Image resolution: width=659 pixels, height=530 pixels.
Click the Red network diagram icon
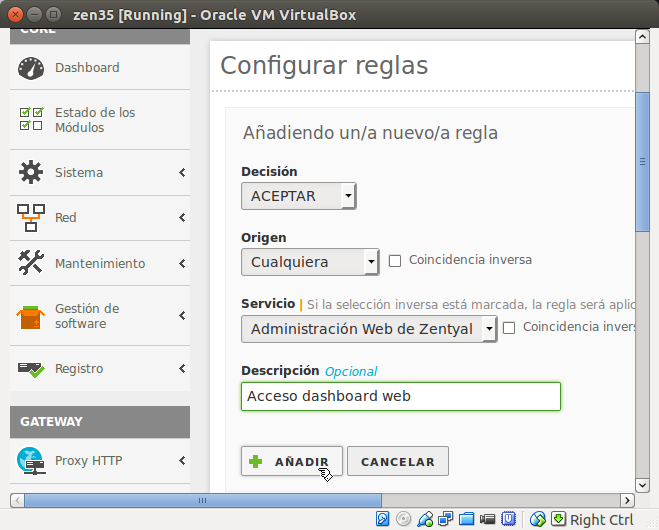click(31, 218)
